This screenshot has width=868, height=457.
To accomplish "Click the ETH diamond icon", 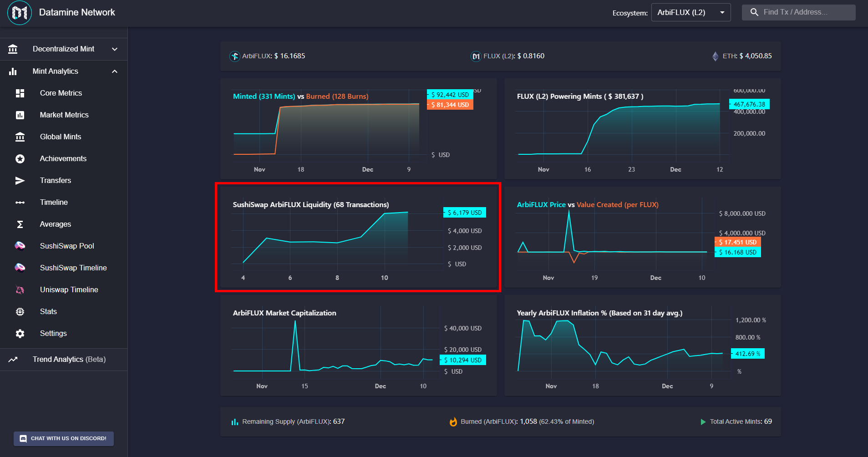I will [x=715, y=56].
